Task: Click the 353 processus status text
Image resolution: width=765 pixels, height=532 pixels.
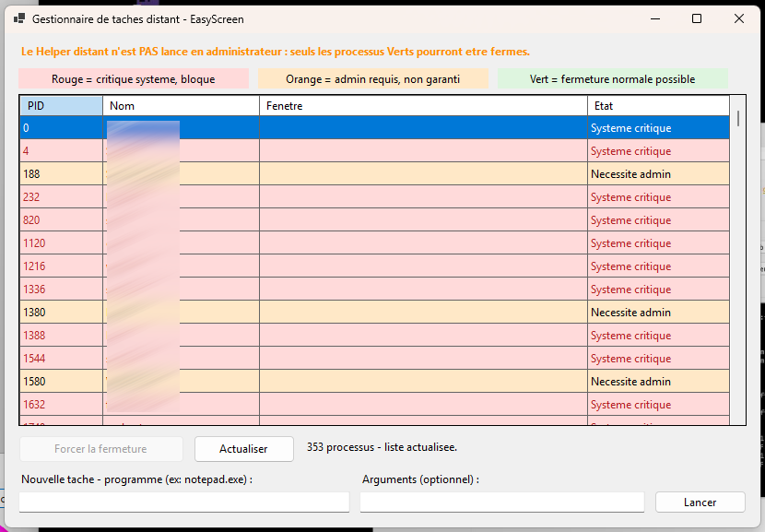Action: tap(382, 447)
